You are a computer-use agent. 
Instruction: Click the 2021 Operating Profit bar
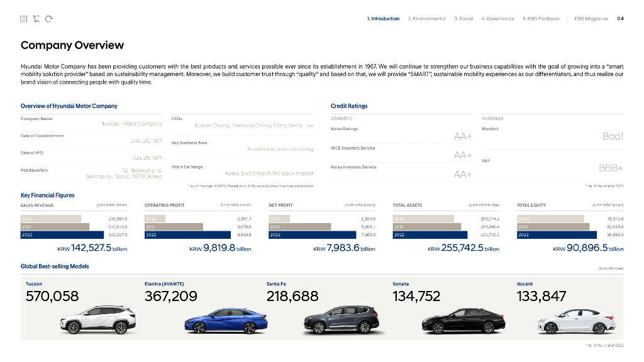(x=174, y=226)
